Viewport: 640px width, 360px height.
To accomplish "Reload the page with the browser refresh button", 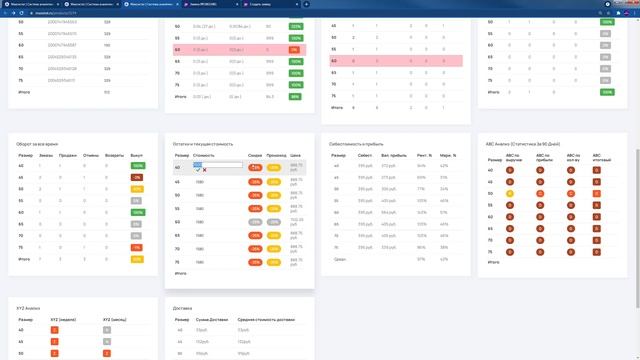I will (x=22, y=13).
